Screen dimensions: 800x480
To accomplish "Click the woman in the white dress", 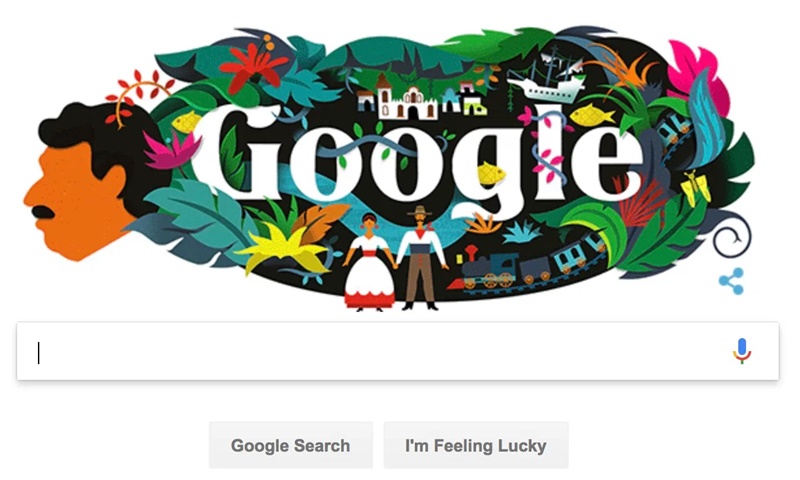I will [x=369, y=263].
